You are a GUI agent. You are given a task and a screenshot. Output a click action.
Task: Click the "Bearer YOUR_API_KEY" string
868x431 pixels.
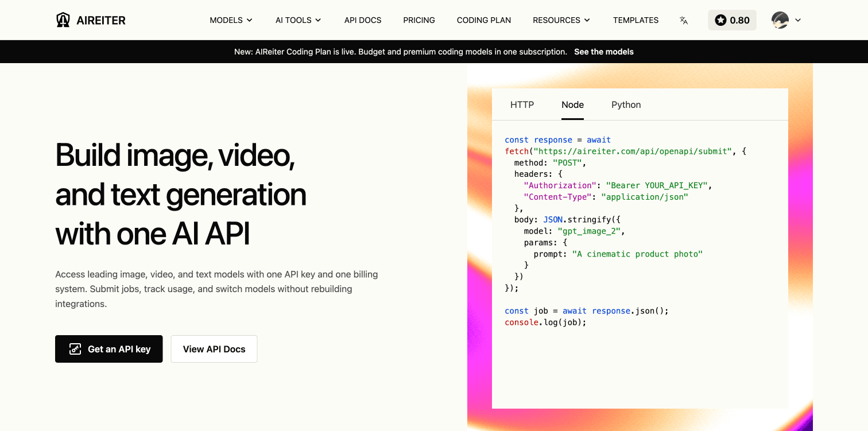click(657, 185)
